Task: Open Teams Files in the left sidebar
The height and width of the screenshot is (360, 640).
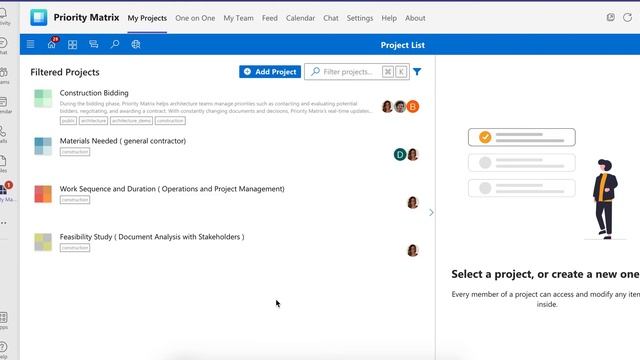Action: click(x=4, y=164)
